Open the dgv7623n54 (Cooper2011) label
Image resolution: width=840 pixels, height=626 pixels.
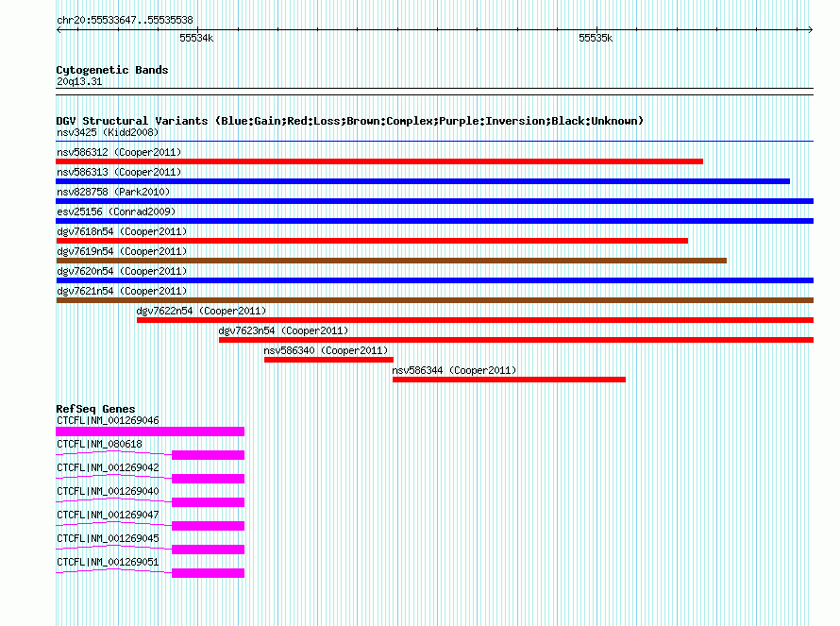point(283,330)
